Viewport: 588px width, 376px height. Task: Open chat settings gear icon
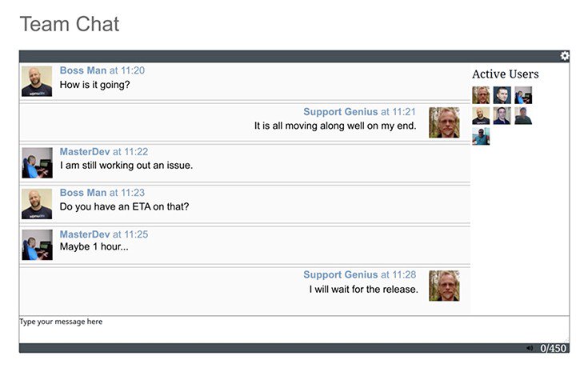pos(565,56)
